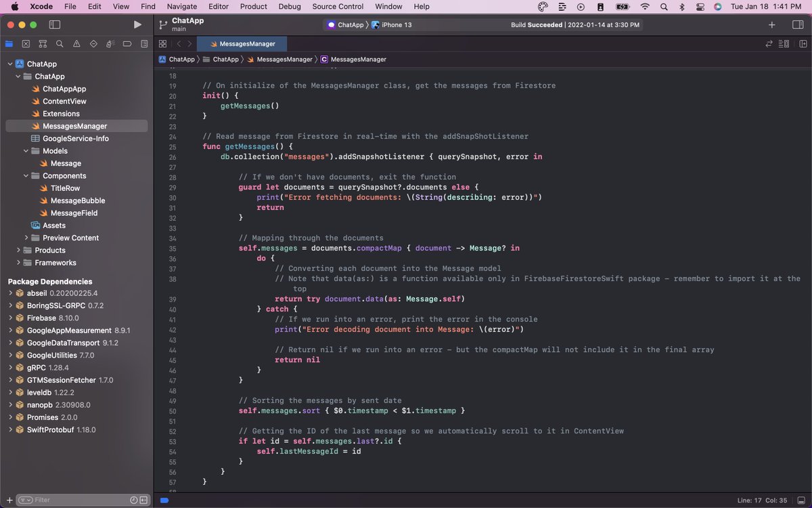Open the Source Control navigator
Screen dimensions: 812x508
tap(26, 43)
